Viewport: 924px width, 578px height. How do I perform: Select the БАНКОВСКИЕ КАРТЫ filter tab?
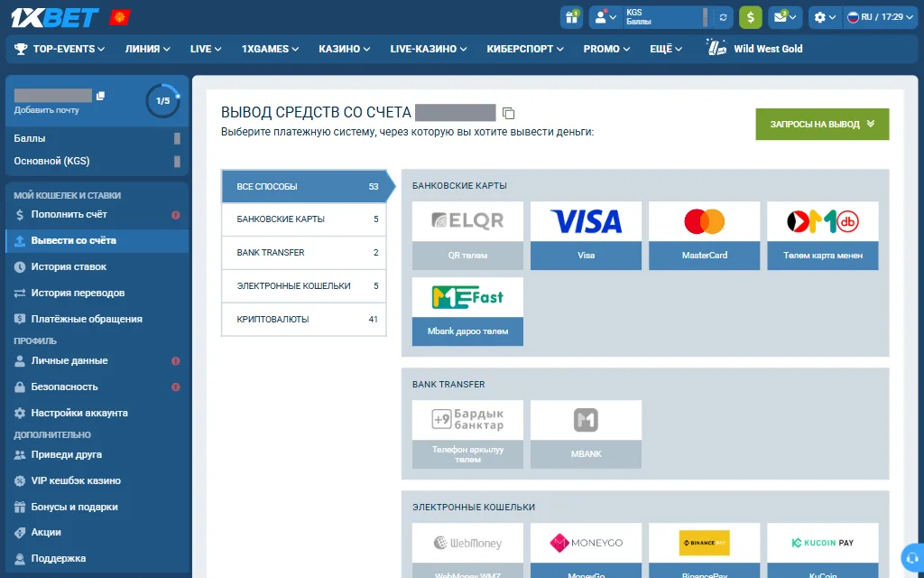pos(304,219)
